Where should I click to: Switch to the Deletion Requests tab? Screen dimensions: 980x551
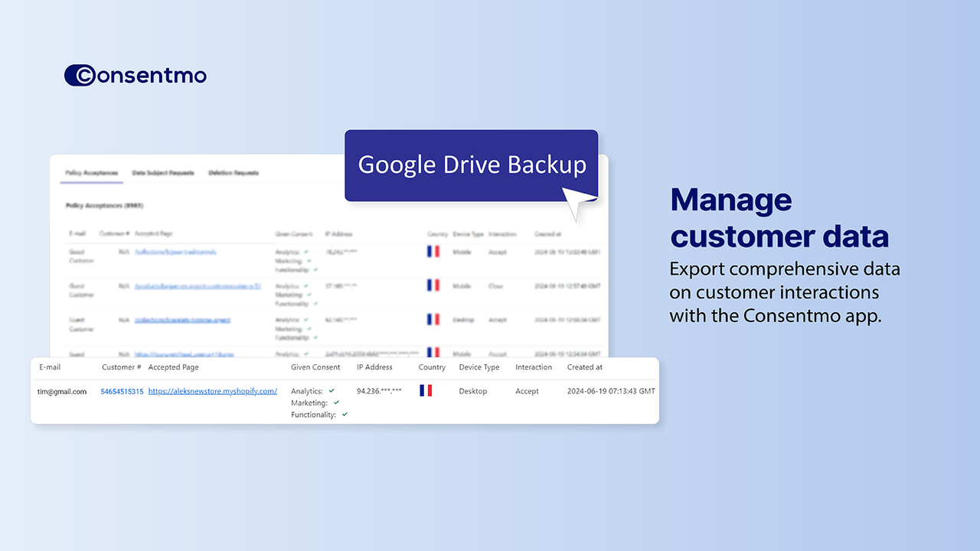pos(234,172)
